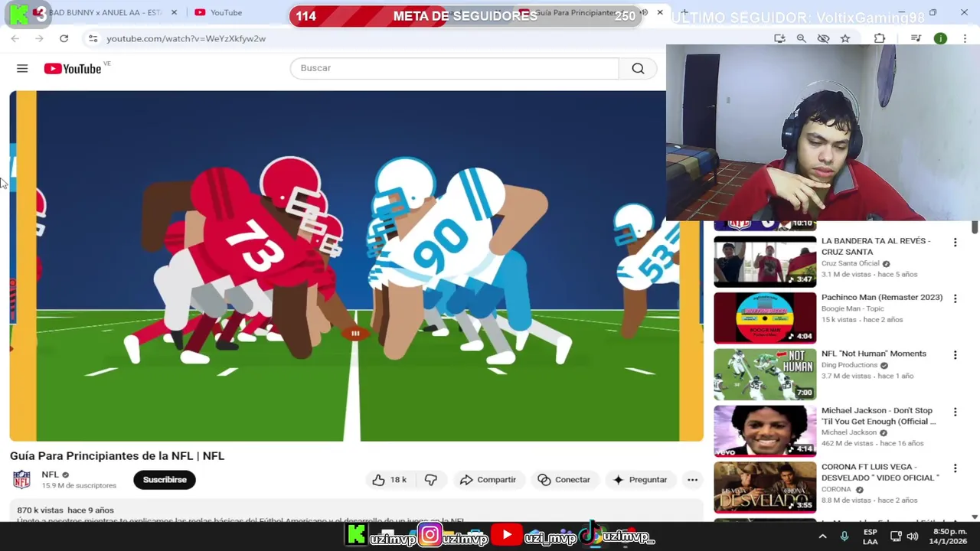Open the YouTube hamburger guide menu
This screenshot has height=551, width=980.
[x=22, y=69]
